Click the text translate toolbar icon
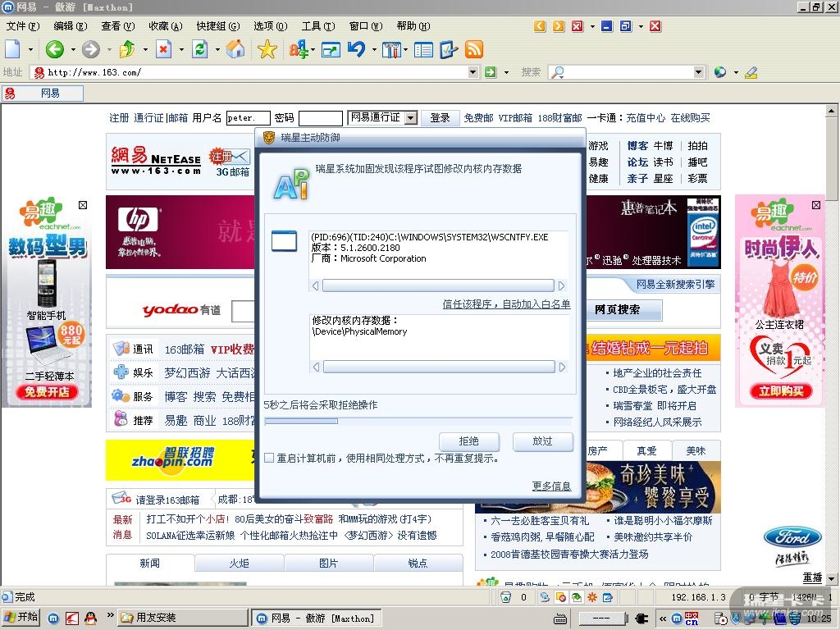The width and height of the screenshot is (840, 630). coord(299,50)
